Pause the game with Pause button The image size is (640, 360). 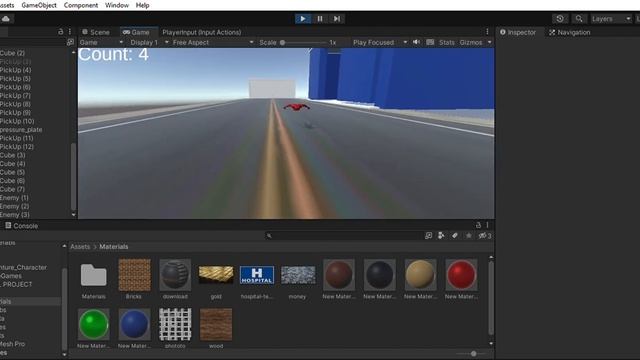(320, 19)
